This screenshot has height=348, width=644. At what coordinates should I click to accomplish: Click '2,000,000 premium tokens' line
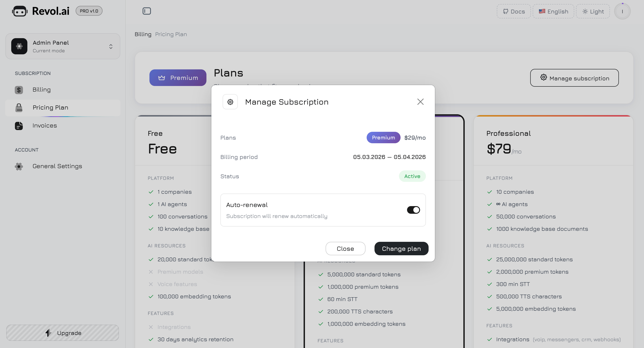pos(532,272)
